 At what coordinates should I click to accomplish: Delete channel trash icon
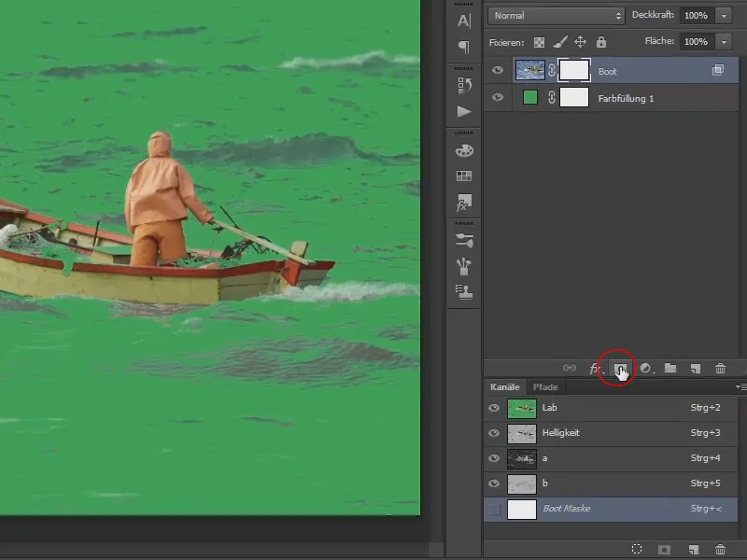click(x=720, y=550)
